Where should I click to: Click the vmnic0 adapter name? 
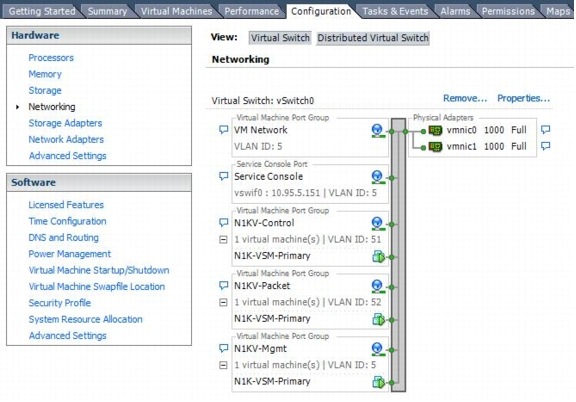pyautogui.click(x=461, y=130)
